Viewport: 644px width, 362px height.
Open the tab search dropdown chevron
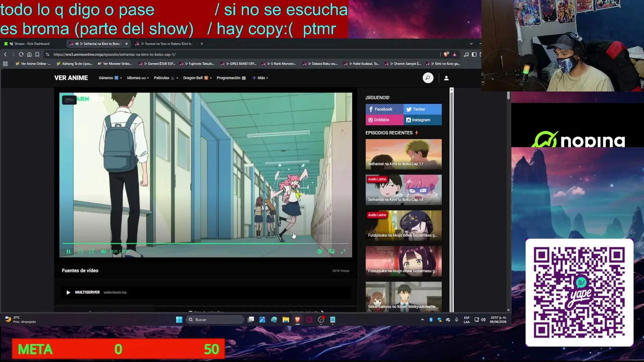(x=471, y=44)
